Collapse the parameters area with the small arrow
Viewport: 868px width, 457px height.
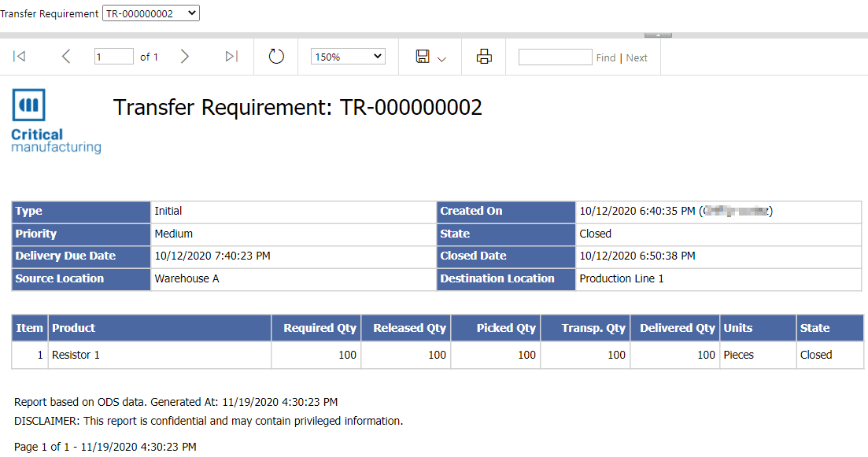pos(658,35)
